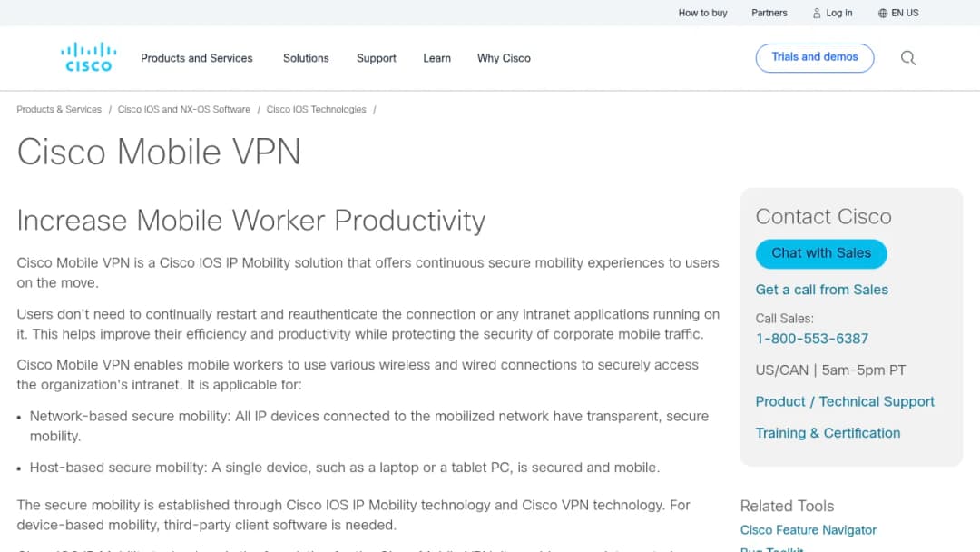Screen dimensions: 980x552
Task: Open the search magnifier icon
Action: click(907, 58)
